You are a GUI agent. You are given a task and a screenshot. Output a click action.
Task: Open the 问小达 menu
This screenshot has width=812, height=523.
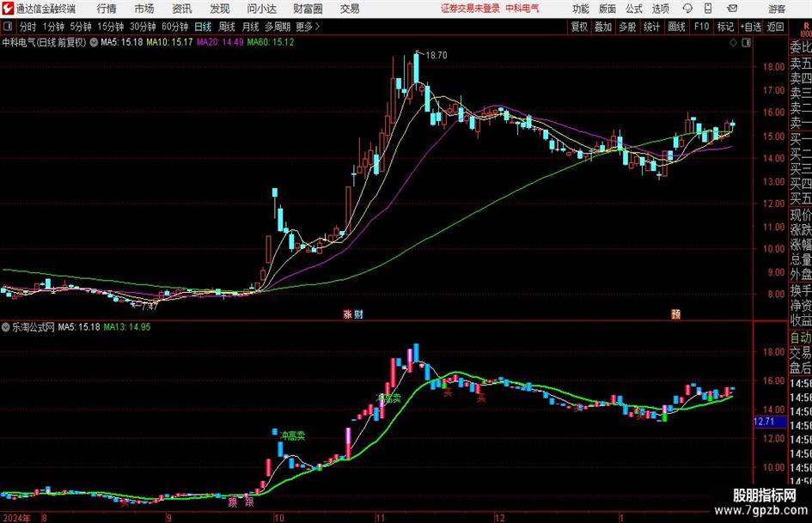[261, 9]
